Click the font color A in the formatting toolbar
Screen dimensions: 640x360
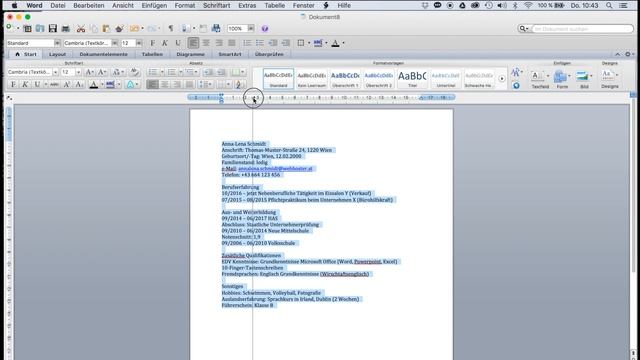tap(335, 43)
